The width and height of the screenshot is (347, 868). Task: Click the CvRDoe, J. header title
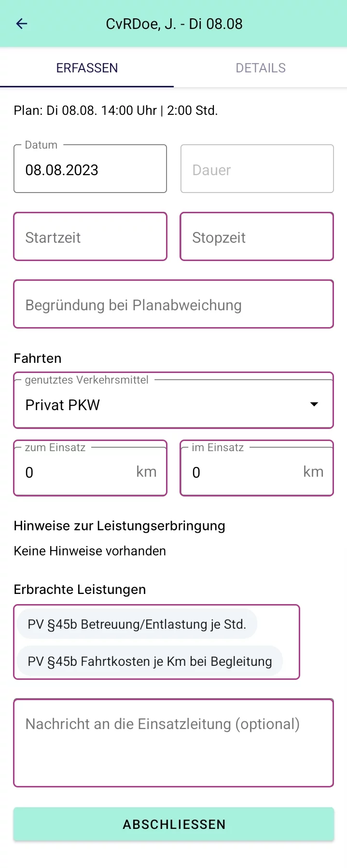[174, 24]
